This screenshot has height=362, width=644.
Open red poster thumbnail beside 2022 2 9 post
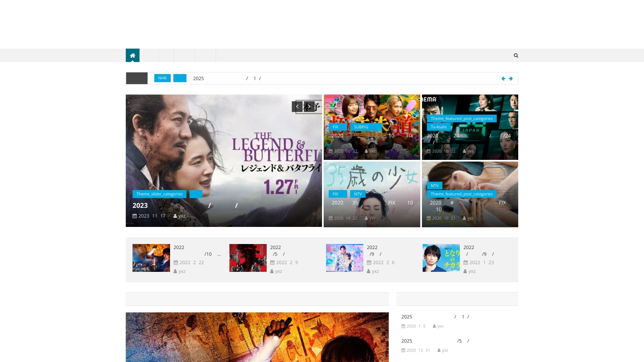pyautogui.click(x=248, y=258)
